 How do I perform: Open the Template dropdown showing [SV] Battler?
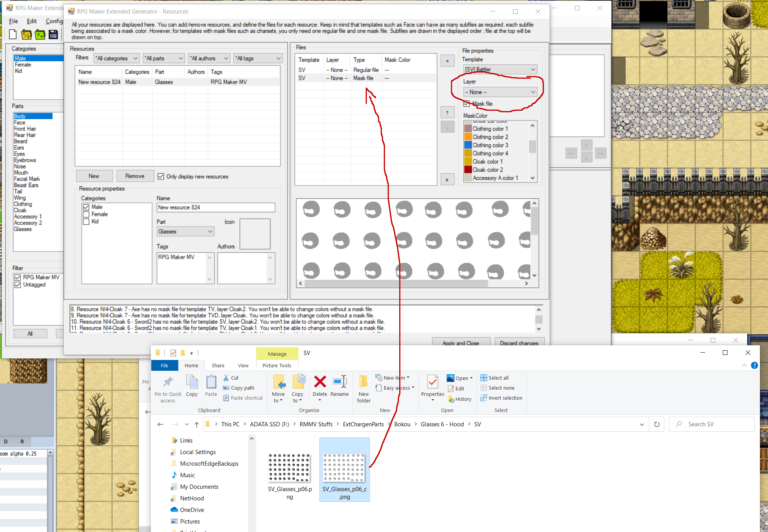tap(500, 69)
